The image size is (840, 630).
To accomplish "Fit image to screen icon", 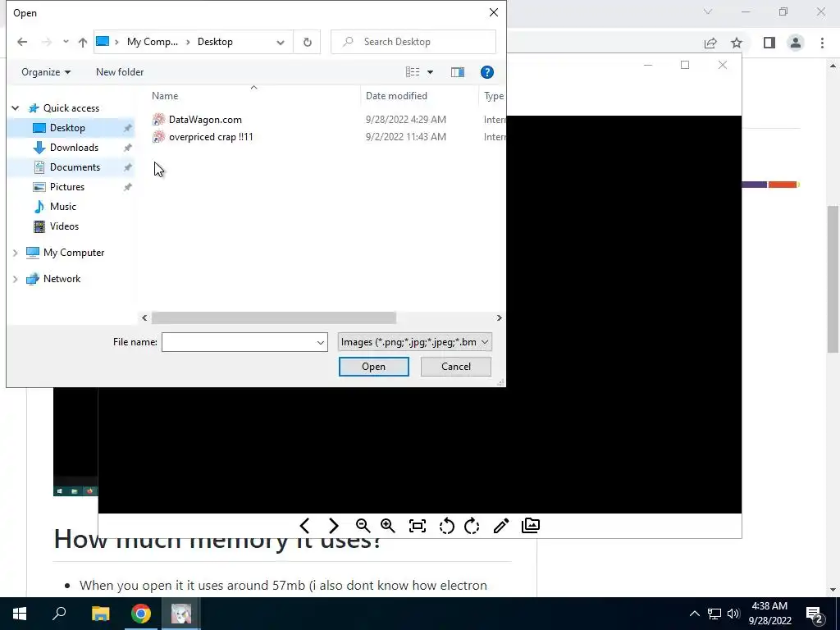I will pyautogui.click(x=418, y=526).
